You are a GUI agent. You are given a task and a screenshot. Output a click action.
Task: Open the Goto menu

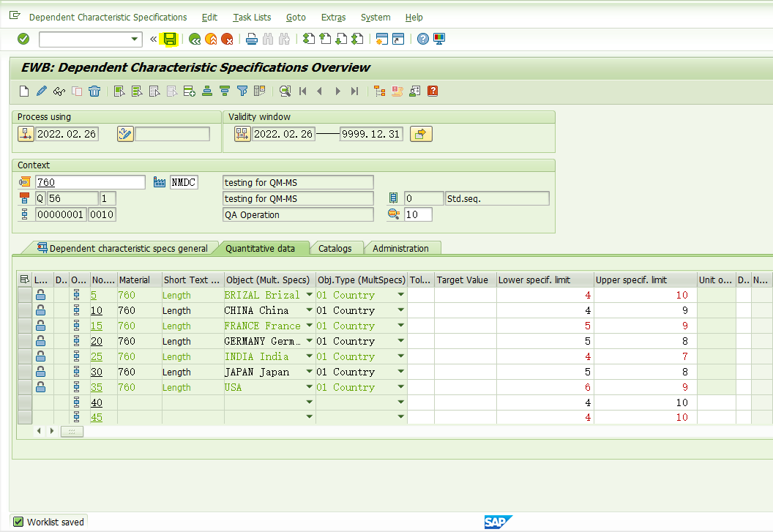point(296,18)
